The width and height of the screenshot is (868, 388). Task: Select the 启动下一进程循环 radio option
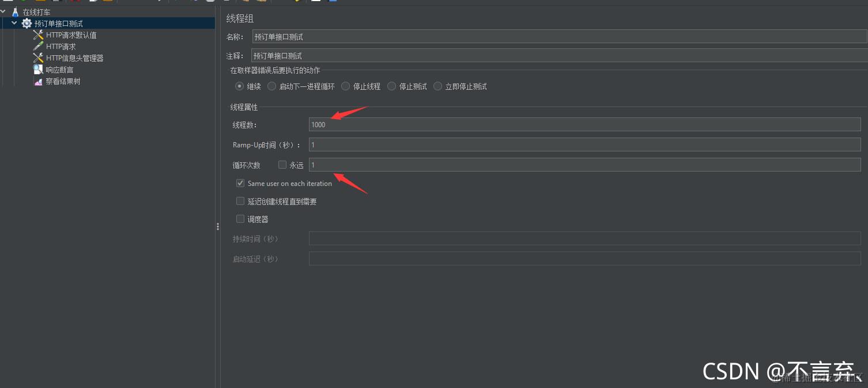click(272, 86)
